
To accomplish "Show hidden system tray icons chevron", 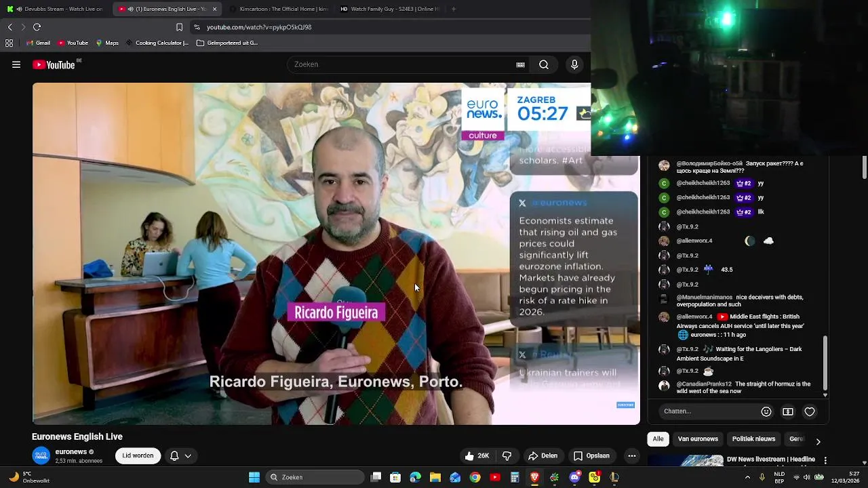I will (x=747, y=477).
